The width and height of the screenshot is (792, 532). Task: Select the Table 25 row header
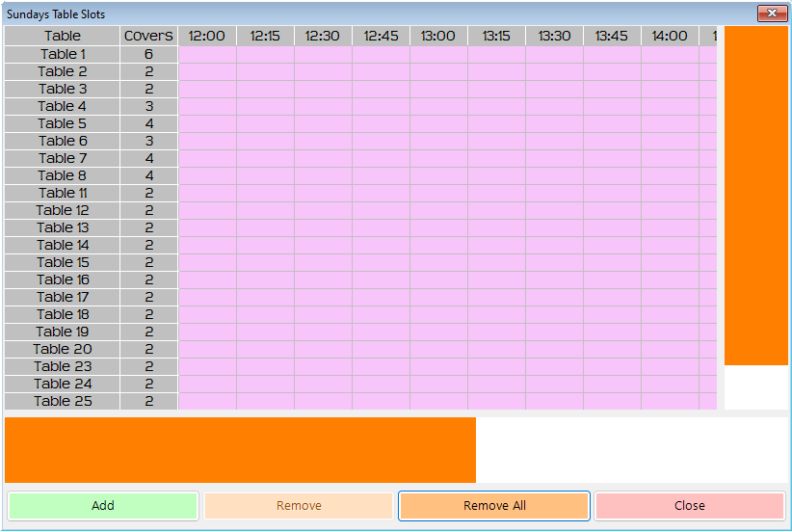tap(63, 401)
